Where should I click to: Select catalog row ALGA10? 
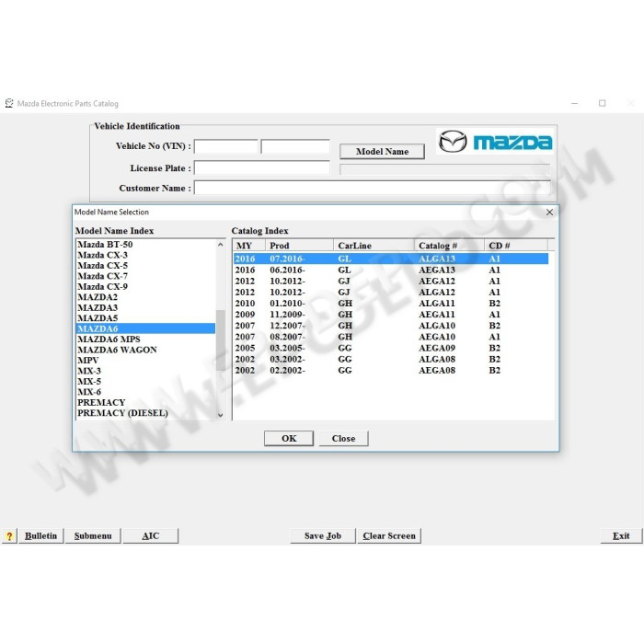(x=391, y=326)
